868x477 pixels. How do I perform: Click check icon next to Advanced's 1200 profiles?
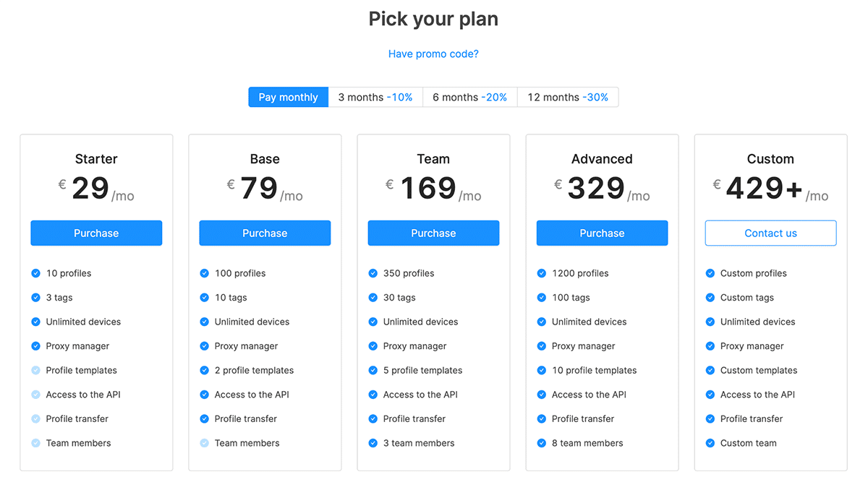[x=541, y=273]
